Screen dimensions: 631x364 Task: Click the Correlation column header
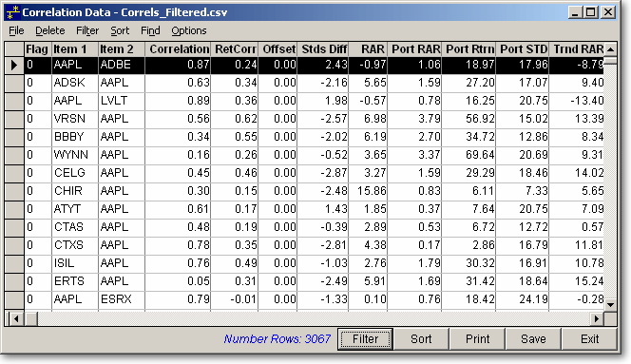[178, 49]
